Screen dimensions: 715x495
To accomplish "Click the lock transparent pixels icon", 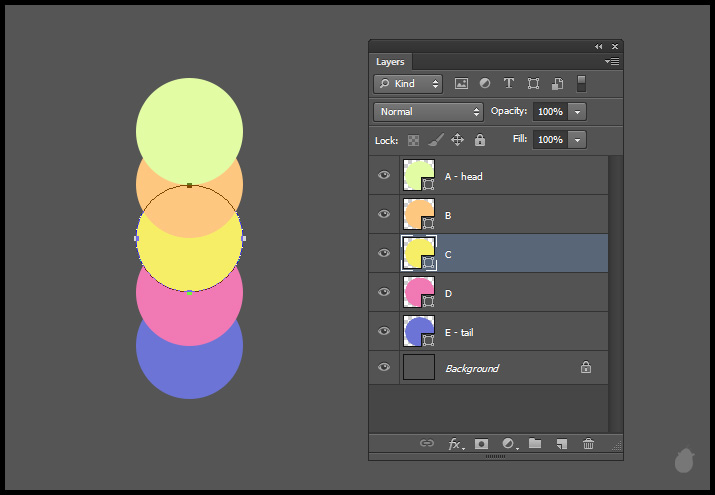I will (413, 140).
